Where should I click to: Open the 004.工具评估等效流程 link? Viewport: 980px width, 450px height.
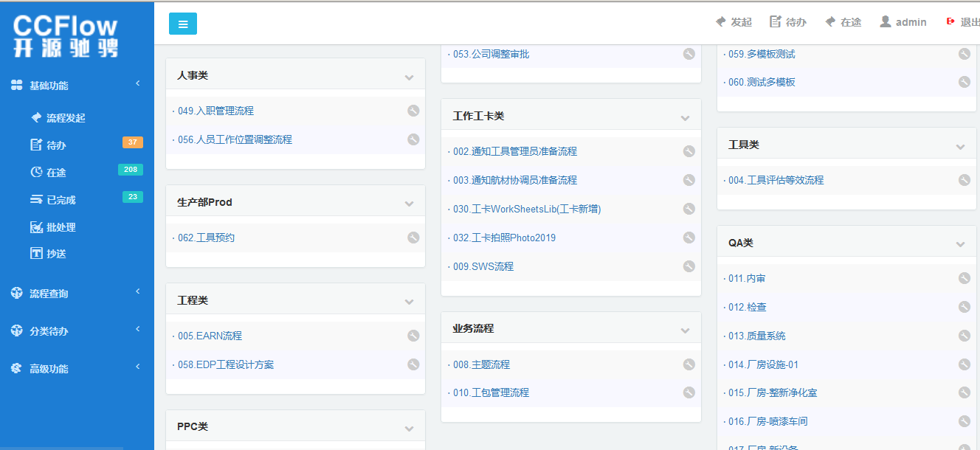tap(776, 180)
